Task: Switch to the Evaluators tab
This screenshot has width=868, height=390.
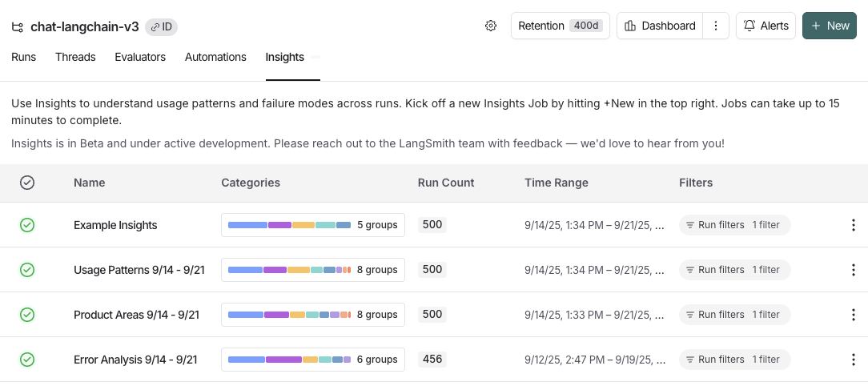Action: pyautogui.click(x=140, y=57)
